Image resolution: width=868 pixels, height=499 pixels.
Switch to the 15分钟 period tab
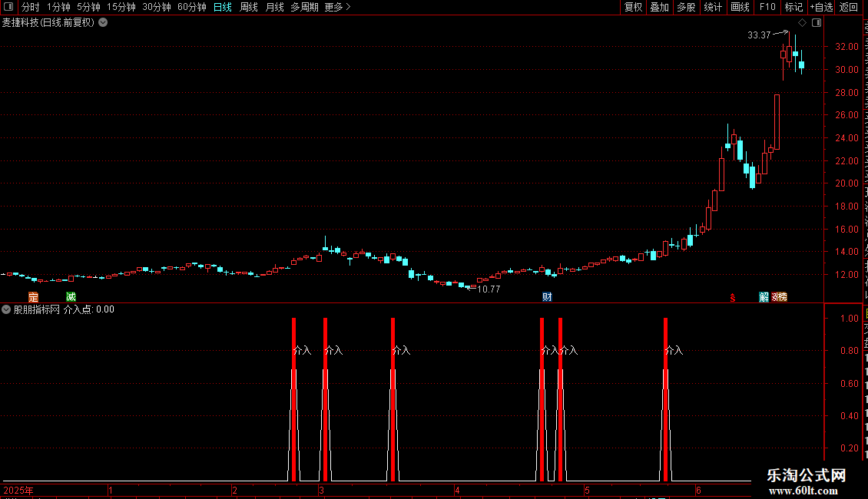(x=121, y=7)
